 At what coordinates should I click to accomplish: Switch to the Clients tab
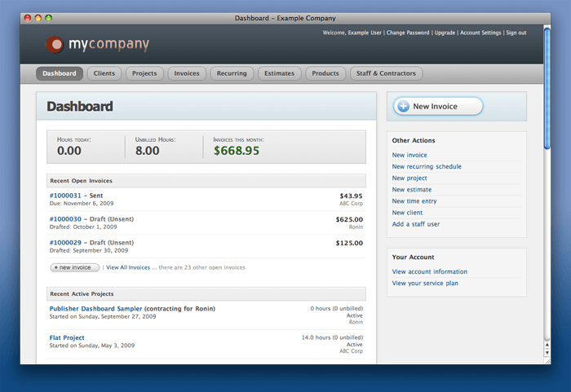pyautogui.click(x=104, y=73)
